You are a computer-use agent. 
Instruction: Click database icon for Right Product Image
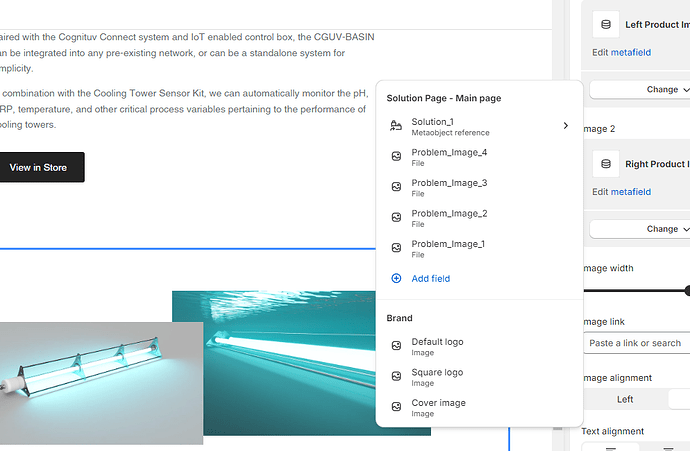coord(606,164)
